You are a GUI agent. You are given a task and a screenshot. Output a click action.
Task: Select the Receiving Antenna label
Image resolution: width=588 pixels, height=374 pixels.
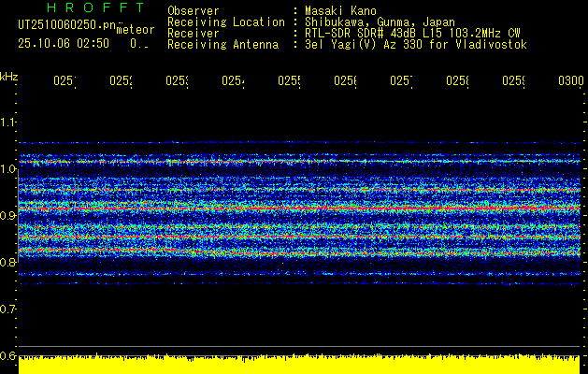pos(222,45)
